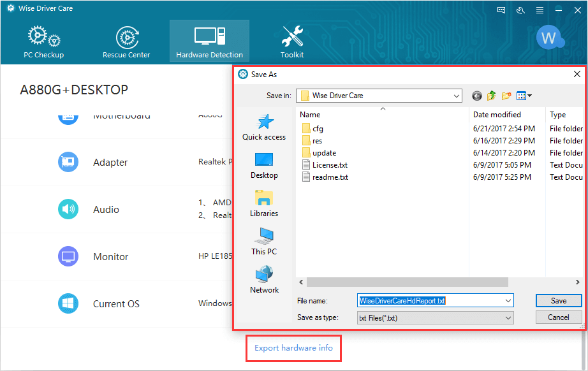588x371 pixels.
Task: Click the file list horizontal scrollbar thumb
Action: pyautogui.click(x=408, y=282)
